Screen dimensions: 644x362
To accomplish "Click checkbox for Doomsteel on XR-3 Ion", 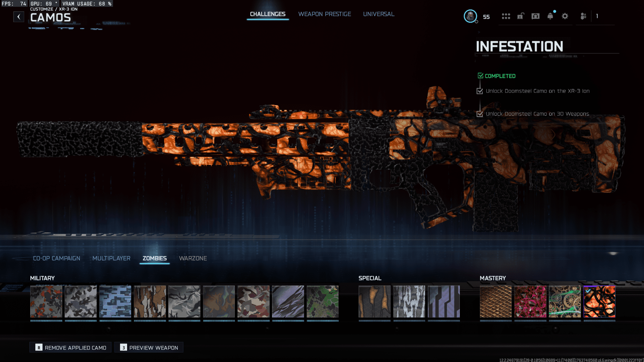I will tap(480, 91).
